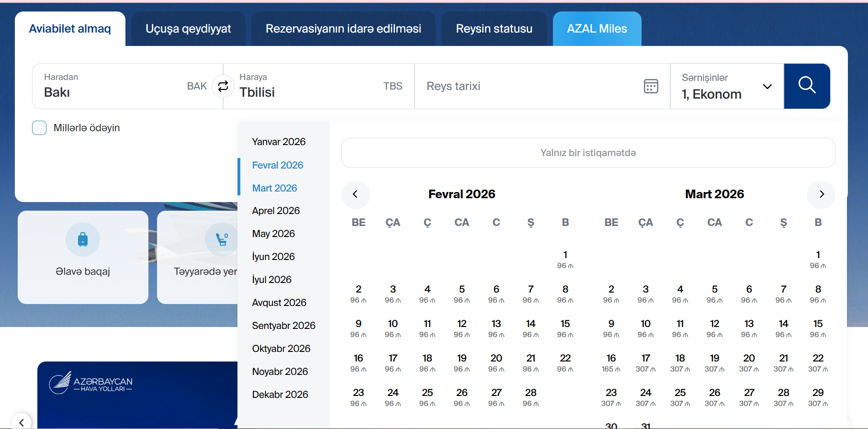Enable the Millərlə ödəyin checkbox
This screenshot has width=868, height=429.
coord(39,128)
